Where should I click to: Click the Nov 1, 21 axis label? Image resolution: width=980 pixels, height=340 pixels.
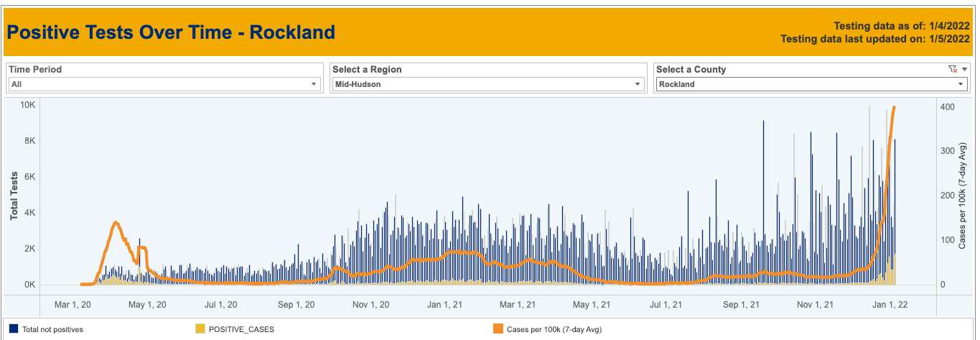pyautogui.click(x=816, y=305)
